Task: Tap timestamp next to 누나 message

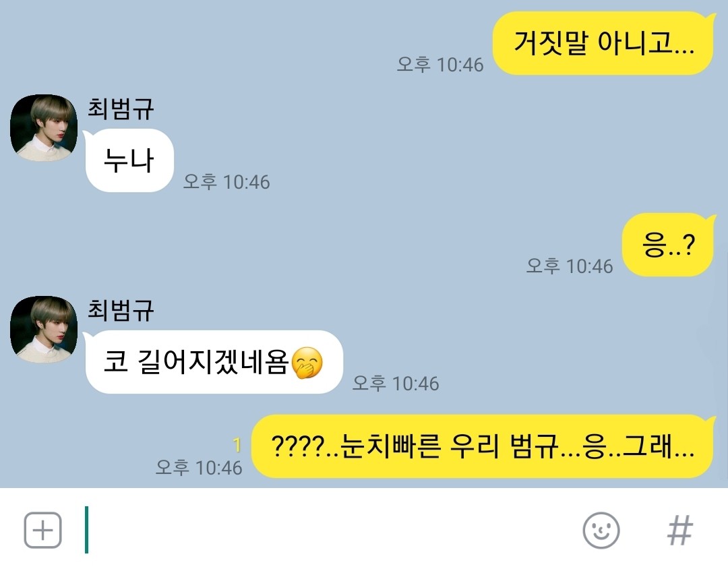Action: coord(226,181)
